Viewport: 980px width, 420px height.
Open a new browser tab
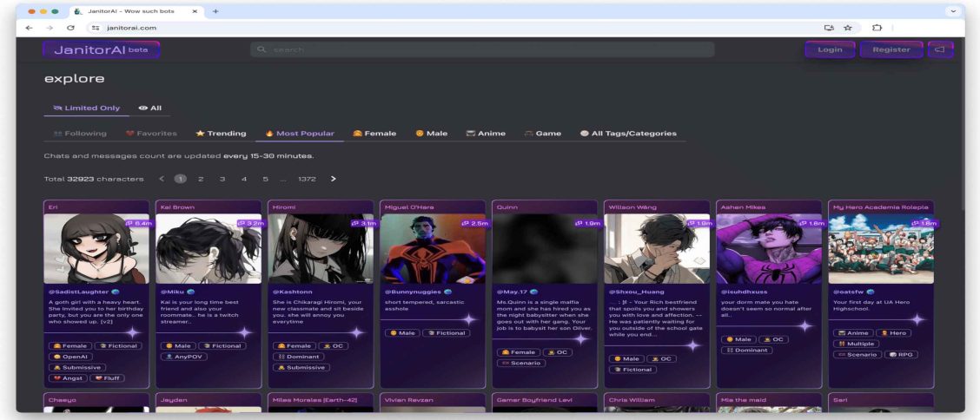[x=215, y=10]
